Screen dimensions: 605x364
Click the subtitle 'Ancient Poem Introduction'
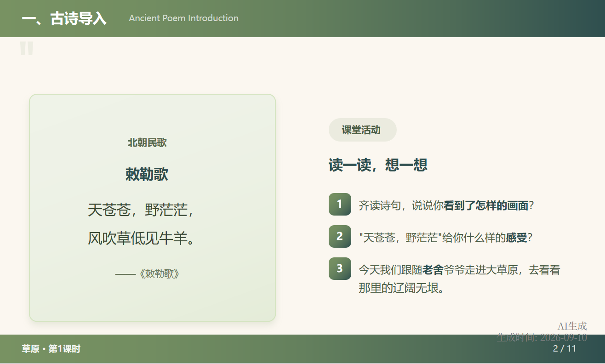[x=183, y=18]
